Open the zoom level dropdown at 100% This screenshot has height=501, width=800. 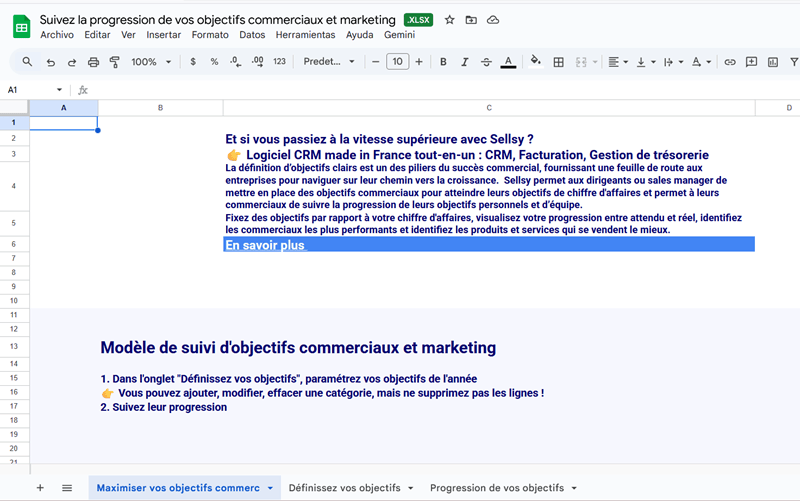tap(151, 62)
